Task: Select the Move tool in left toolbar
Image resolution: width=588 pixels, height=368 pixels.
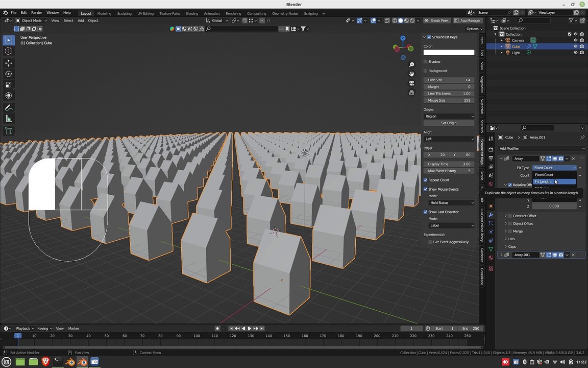Action: tap(9, 63)
